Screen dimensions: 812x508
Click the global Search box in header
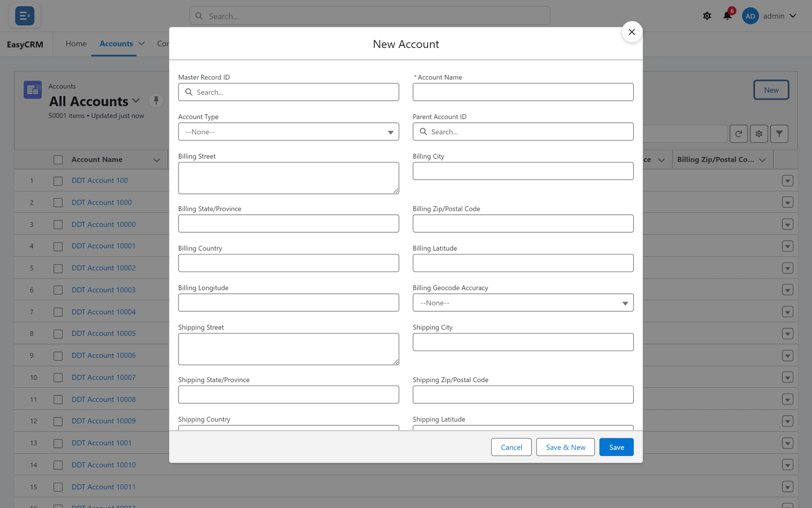(370, 16)
